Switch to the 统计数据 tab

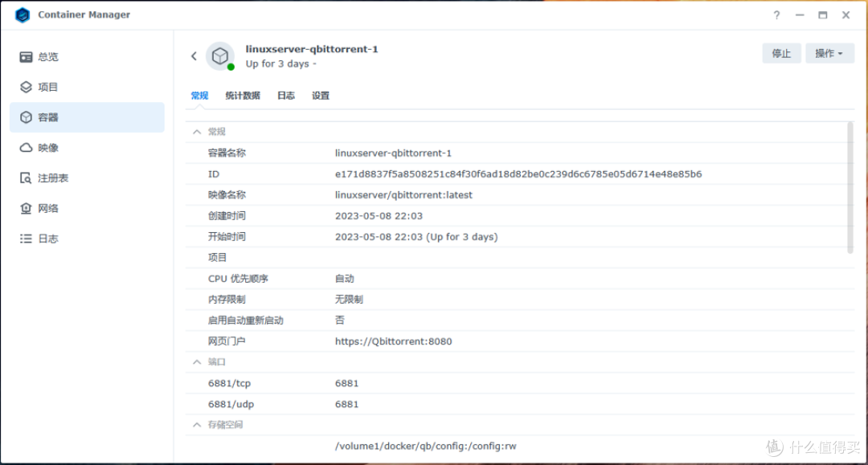243,95
